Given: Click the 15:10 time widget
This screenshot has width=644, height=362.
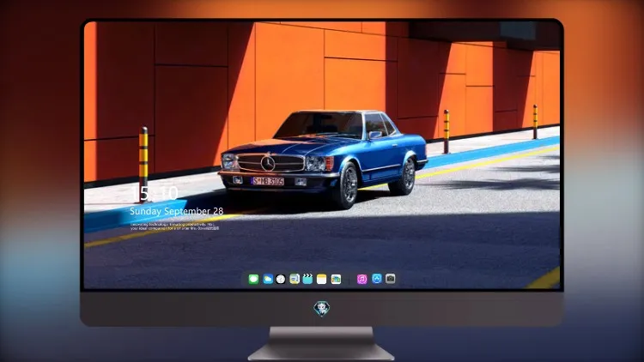Looking at the screenshot, I should point(155,193).
